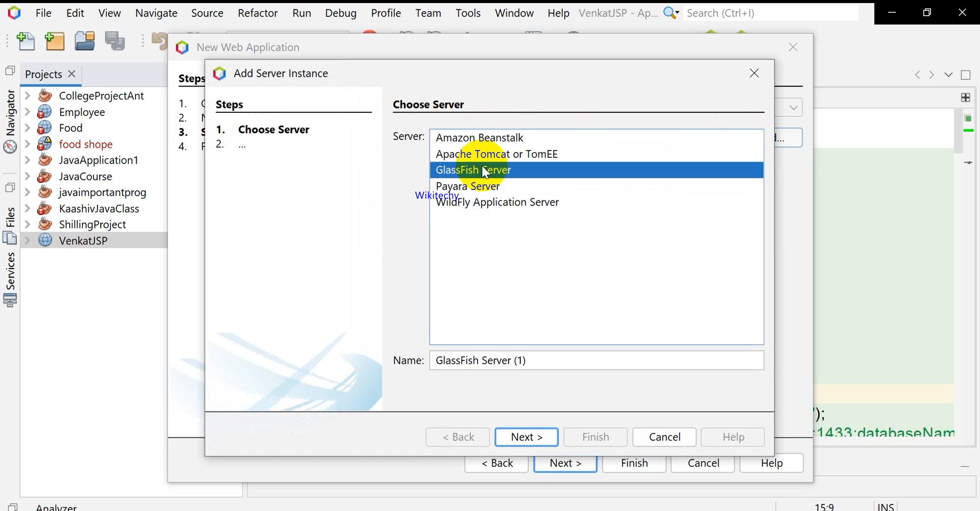Image resolution: width=980 pixels, height=511 pixels.
Task: Select Apache Tomcat or TomEE server
Action: 497,154
